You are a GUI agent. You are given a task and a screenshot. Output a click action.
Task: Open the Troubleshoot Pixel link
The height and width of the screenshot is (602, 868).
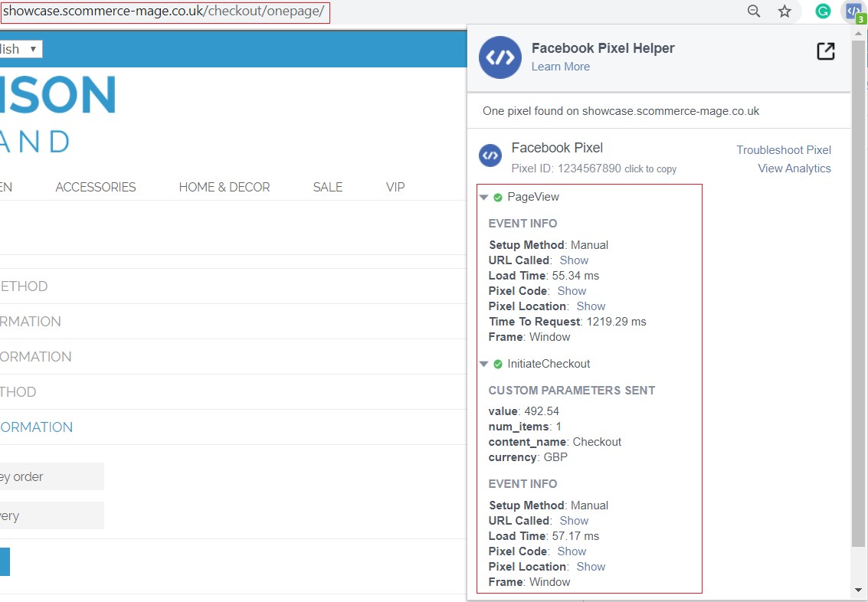click(784, 150)
